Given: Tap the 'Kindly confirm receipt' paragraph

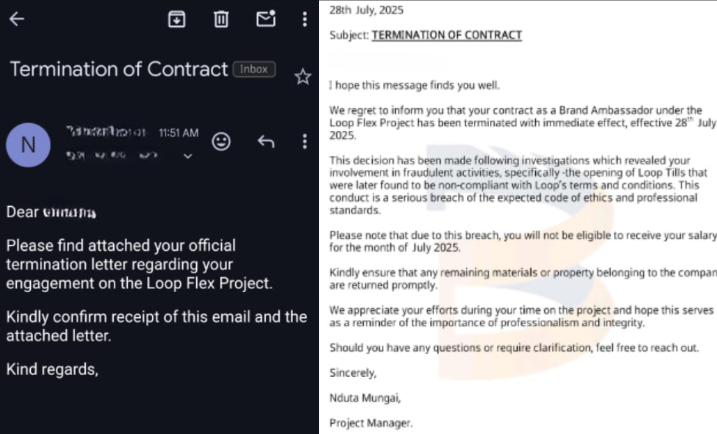Looking at the screenshot, I should point(157,326).
